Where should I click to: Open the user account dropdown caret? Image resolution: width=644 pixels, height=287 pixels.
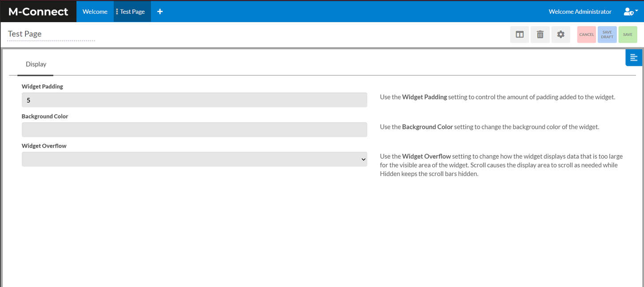(636, 11)
